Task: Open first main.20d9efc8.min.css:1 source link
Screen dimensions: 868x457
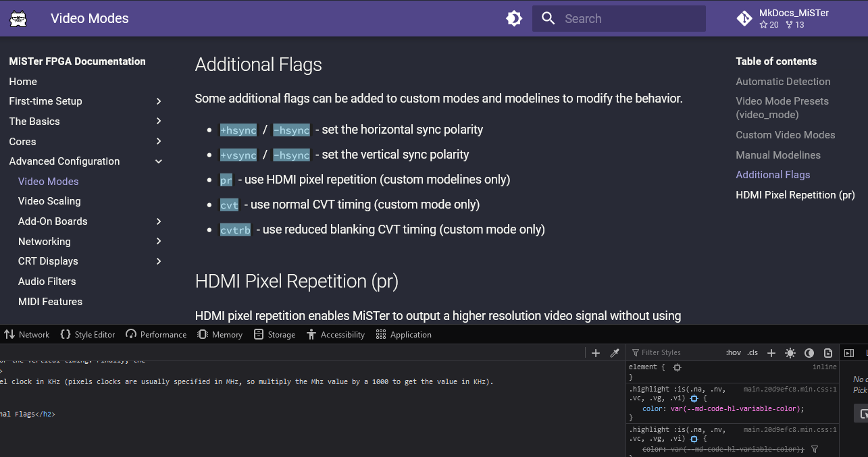Action: [790, 389]
